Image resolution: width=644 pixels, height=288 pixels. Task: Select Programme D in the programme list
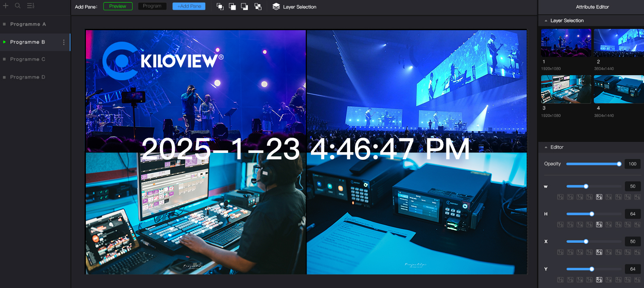(x=28, y=77)
